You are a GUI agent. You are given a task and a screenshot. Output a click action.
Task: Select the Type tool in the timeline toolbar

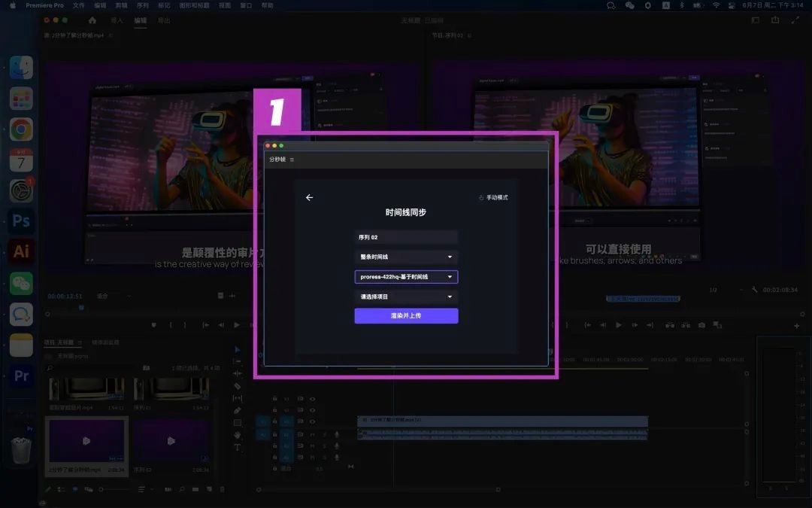238,447
